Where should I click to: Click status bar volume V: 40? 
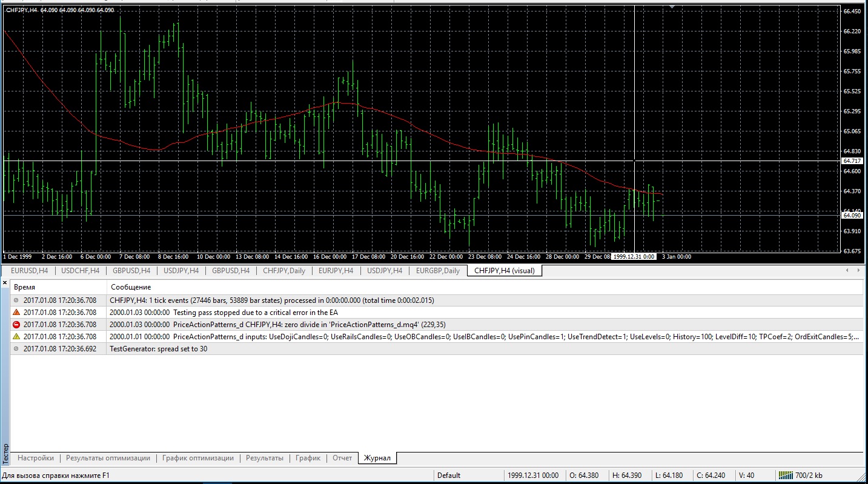[x=746, y=476]
